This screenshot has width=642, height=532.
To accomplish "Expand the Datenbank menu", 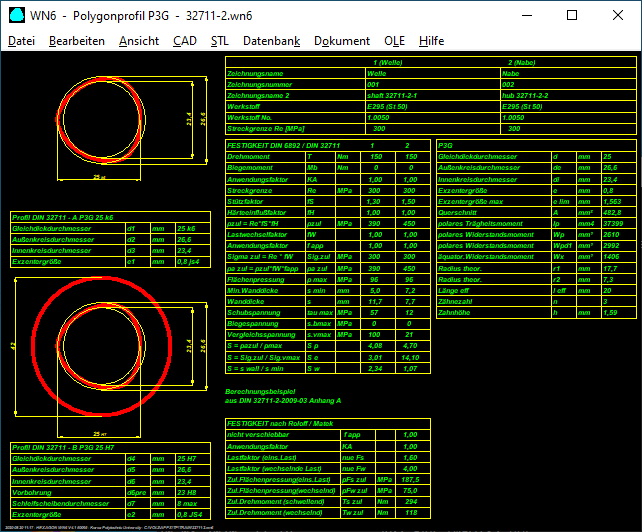I will click(271, 41).
